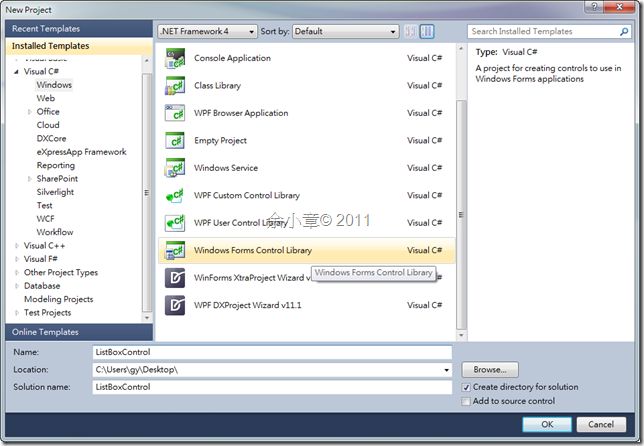Click the Empty Project template icon

[x=175, y=140]
